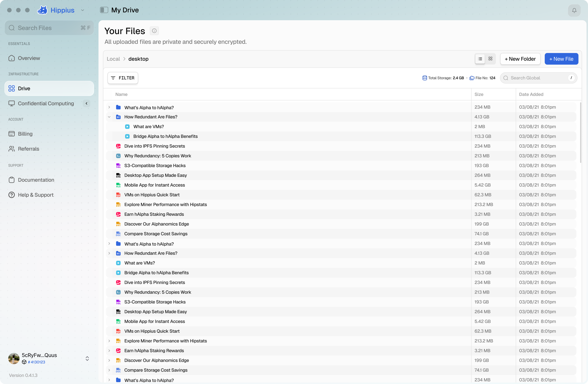Click the Total Storage database icon
588x384 pixels.
pyautogui.click(x=425, y=78)
